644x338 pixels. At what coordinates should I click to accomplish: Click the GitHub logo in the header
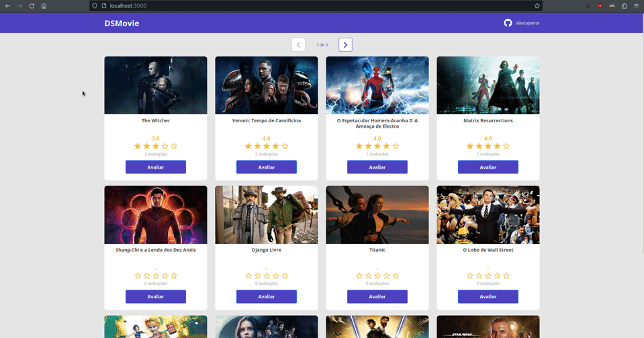(x=508, y=23)
